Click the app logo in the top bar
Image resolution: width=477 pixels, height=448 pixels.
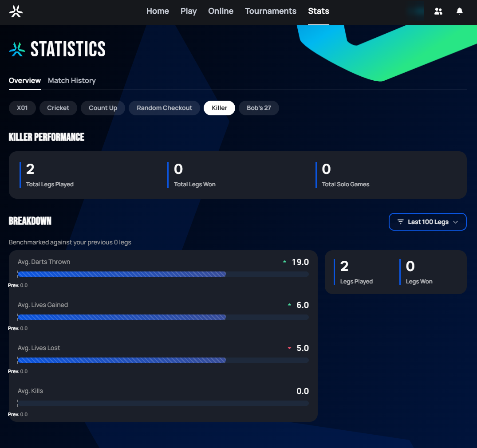click(16, 11)
